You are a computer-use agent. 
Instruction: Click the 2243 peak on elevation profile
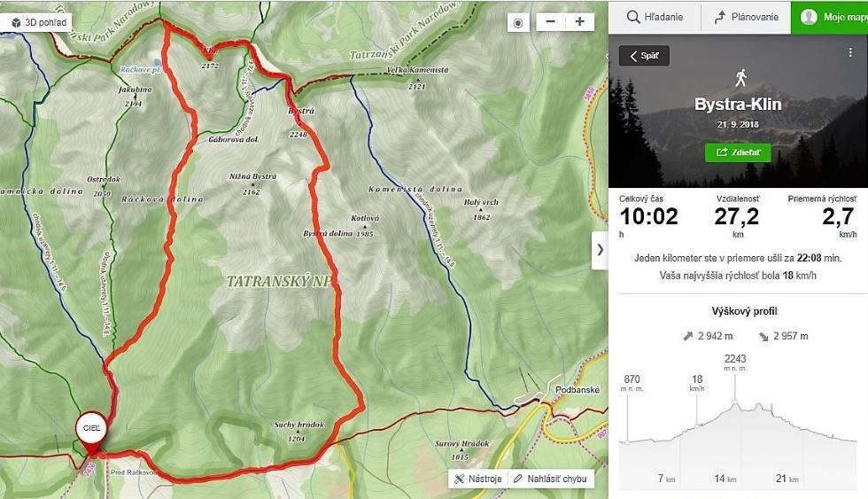pyautogui.click(x=735, y=359)
